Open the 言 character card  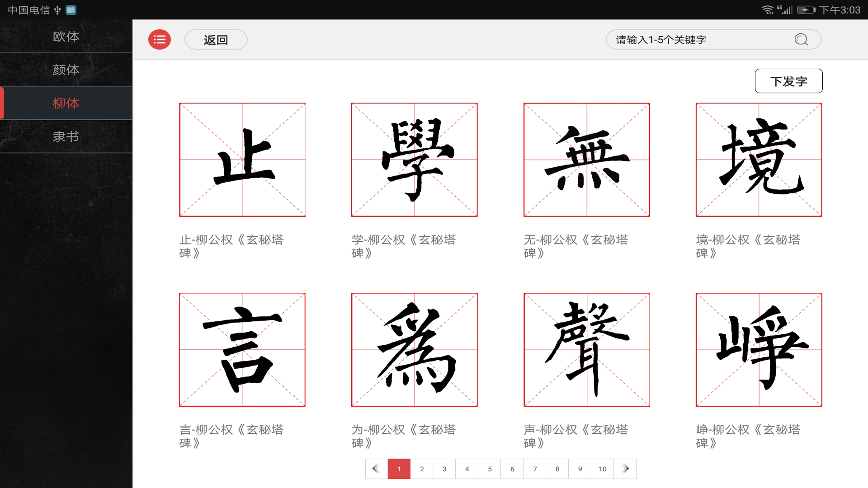(x=243, y=350)
